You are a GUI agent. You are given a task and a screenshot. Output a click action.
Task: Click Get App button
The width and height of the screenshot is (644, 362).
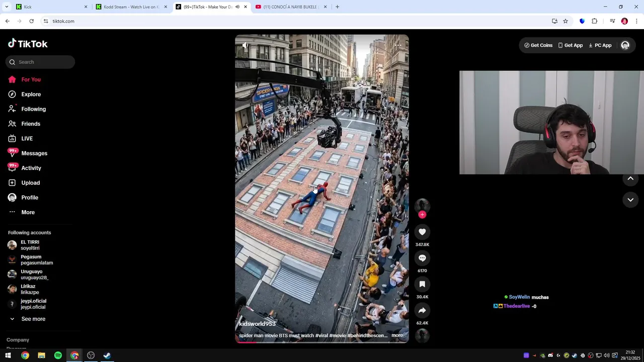570,45
